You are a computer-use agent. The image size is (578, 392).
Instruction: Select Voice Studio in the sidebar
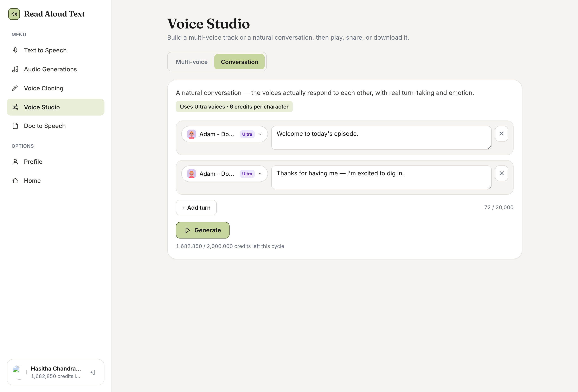(56, 107)
